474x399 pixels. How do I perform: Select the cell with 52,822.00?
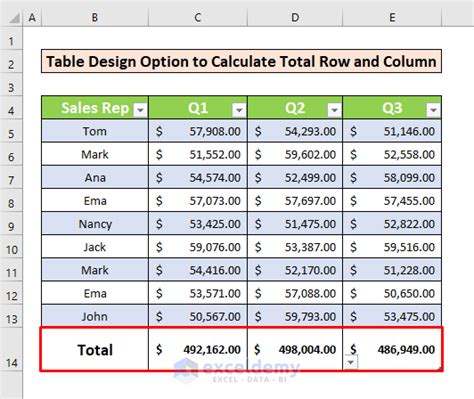pyautogui.click(x=392, y=224)
